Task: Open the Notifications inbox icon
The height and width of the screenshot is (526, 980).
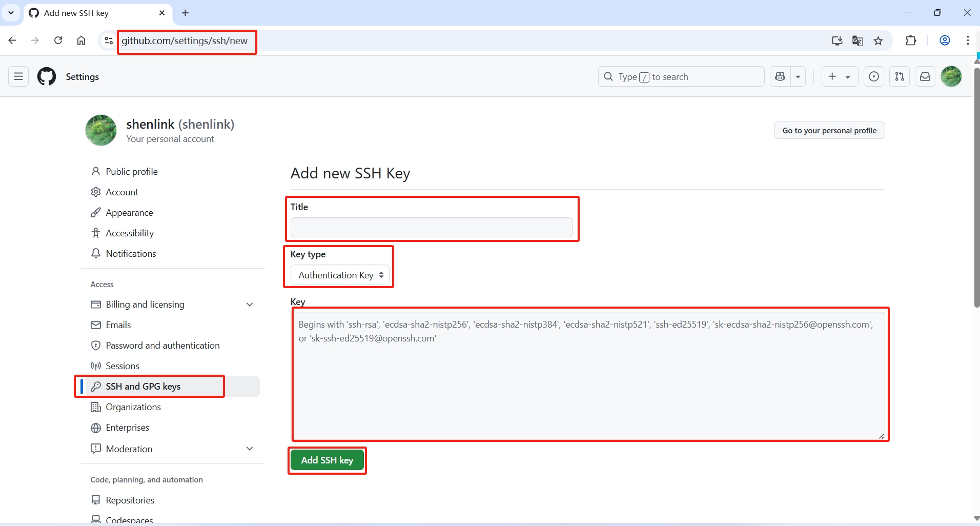Action: coord(925,77)
